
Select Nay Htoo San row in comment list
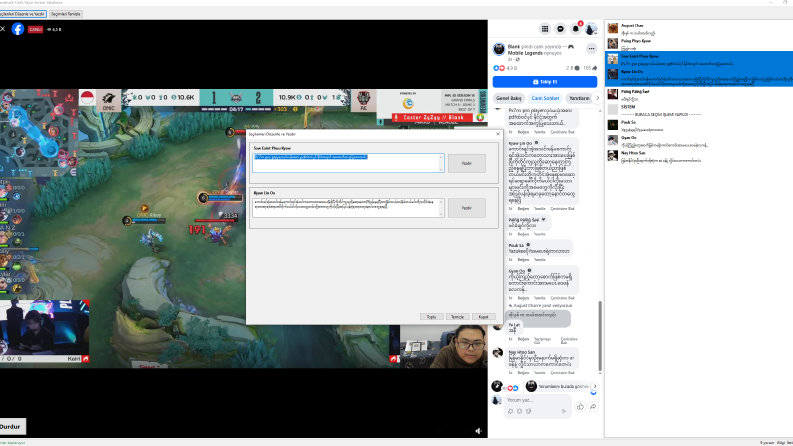click(x=699, y=156)
